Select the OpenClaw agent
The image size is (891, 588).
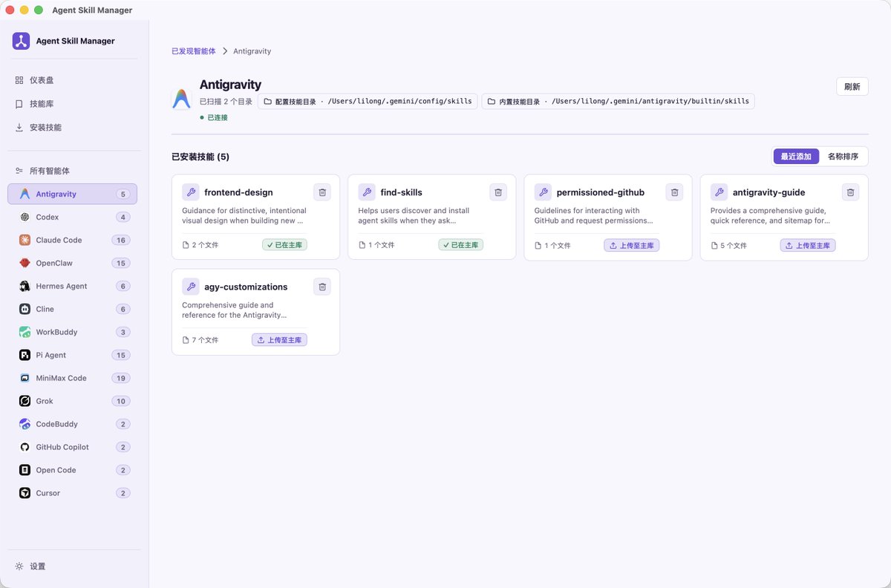pos(72,263)
